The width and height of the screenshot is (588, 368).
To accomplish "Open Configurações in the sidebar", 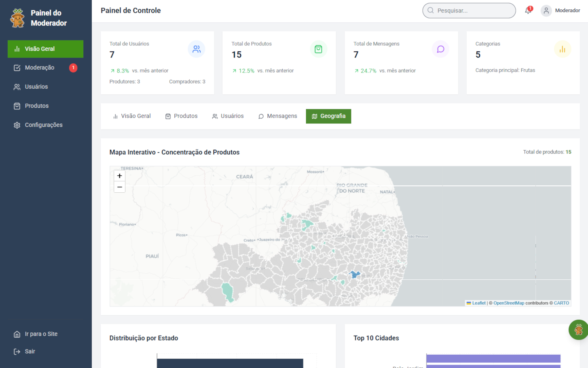I will coord(44,125).
